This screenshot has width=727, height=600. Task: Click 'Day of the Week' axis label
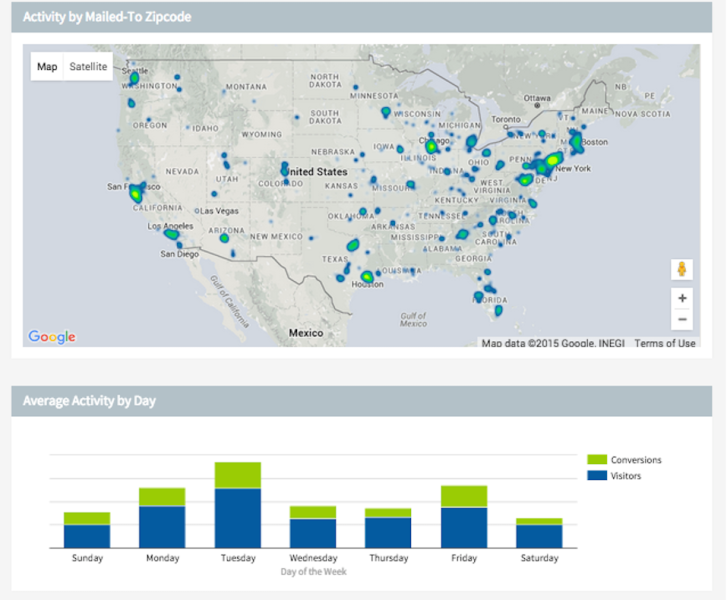click(x=313, y=572)
